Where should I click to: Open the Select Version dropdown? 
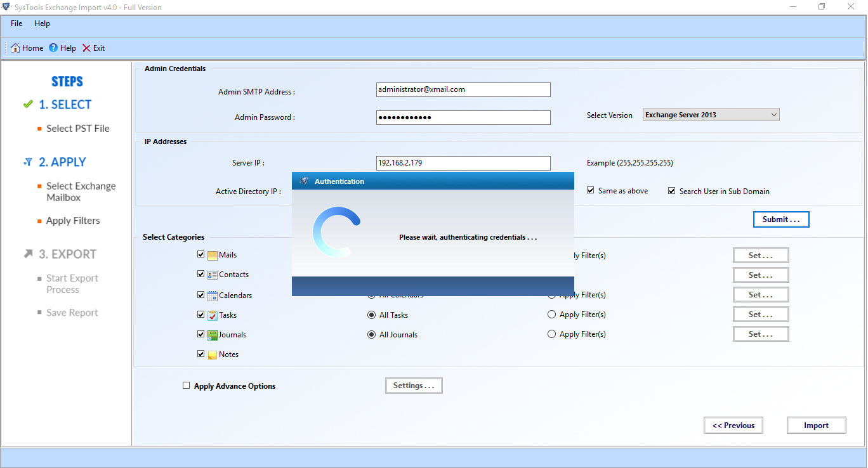coord(711,115)
